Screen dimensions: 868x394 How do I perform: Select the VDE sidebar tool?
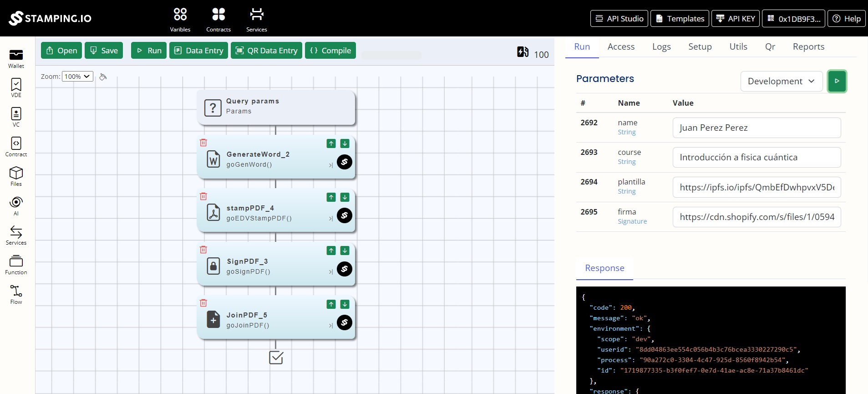[x=16, y=88]
